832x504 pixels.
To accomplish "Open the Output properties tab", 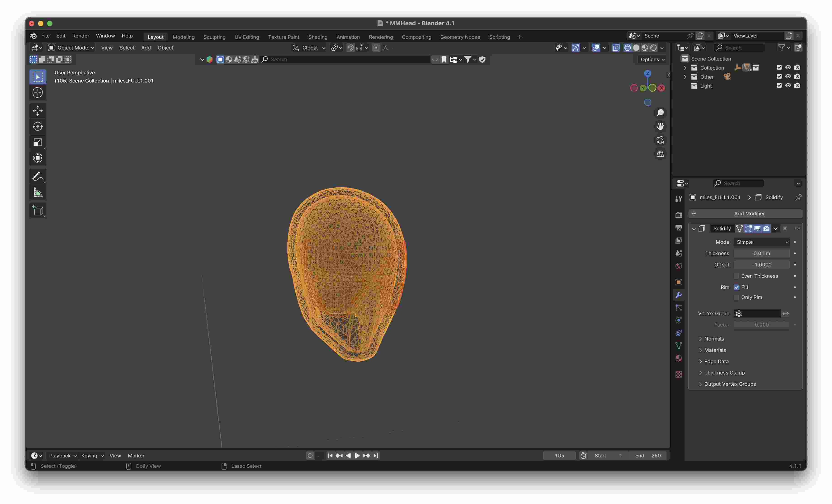I will [679, 228].
